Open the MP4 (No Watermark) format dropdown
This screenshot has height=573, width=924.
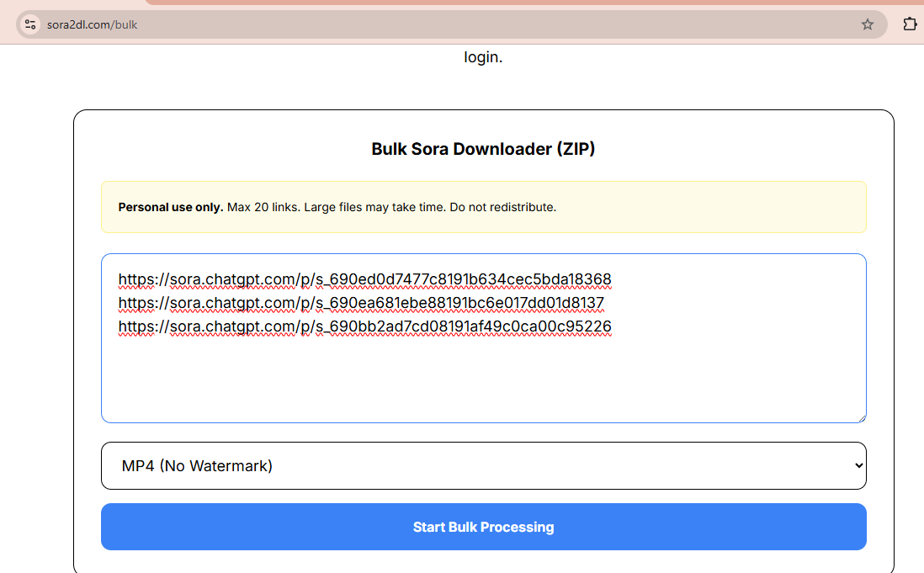click(x=483, y=464)
